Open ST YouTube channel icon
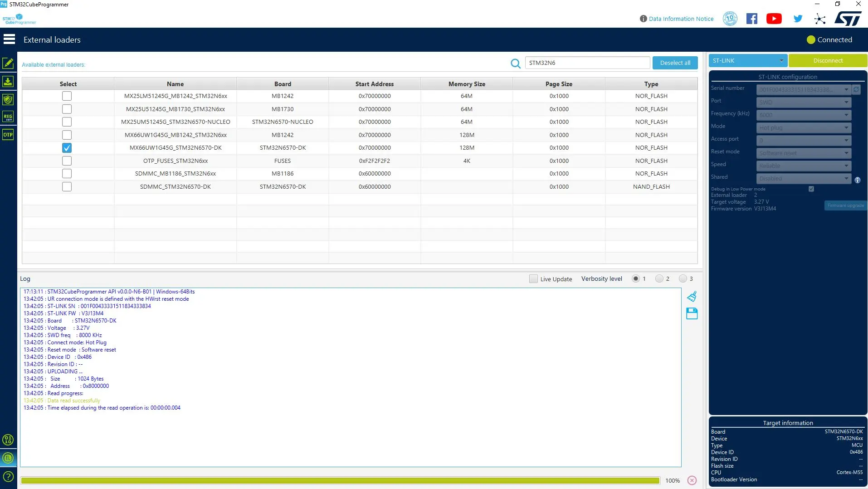The image size is (868, 489). pos(774,19)
